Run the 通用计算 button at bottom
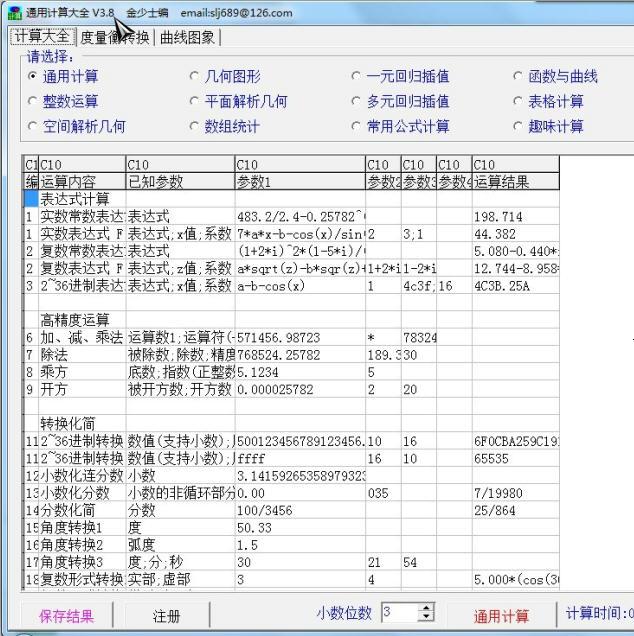634x636 pixels. [x=501, y=616]
